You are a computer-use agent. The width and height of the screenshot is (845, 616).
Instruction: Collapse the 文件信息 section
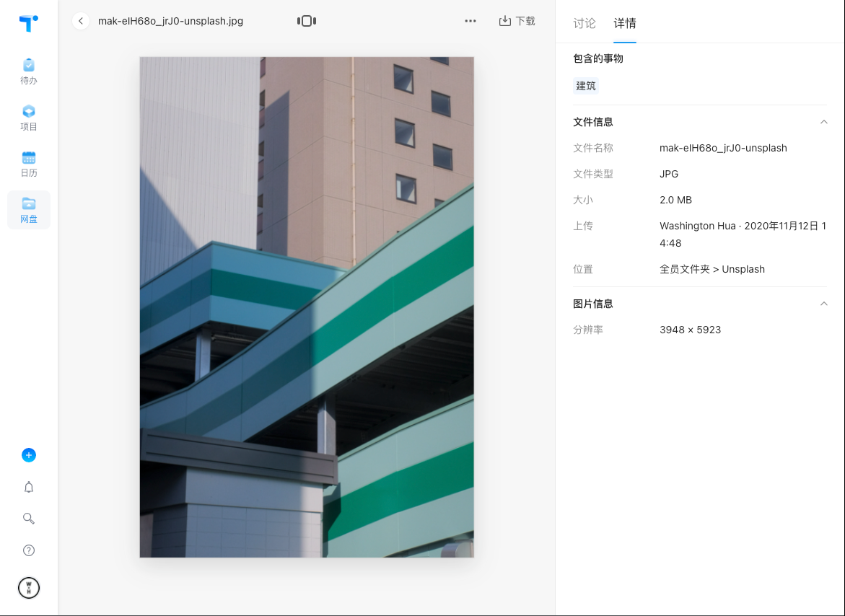point(823,122)
